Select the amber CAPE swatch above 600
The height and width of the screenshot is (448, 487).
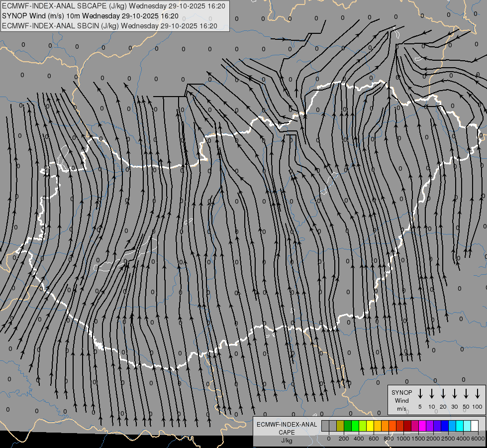(x=378, y=426)
